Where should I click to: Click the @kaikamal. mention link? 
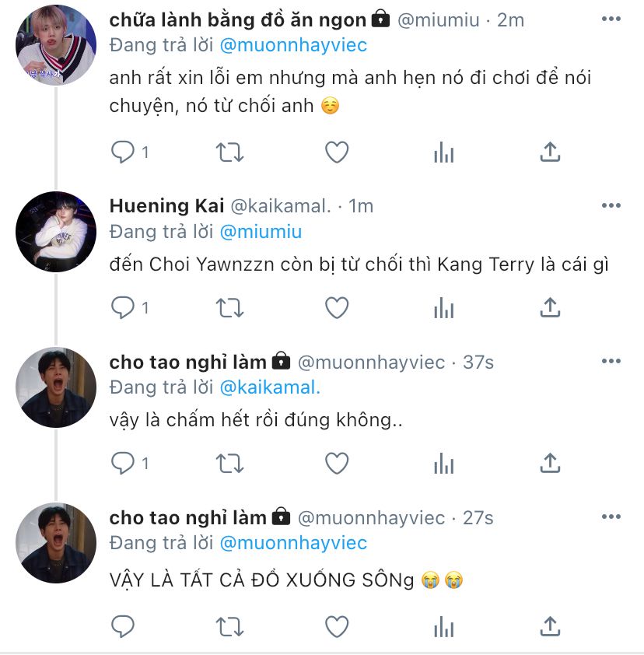click(x=271, y=387)
